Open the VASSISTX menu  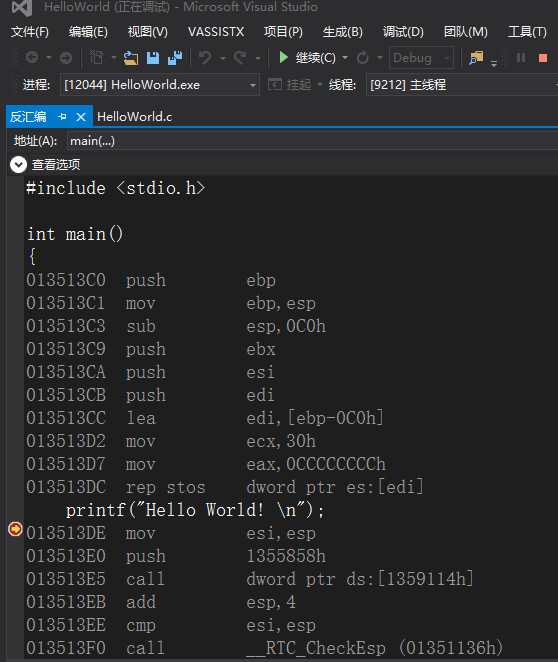[x=216, y=32]
